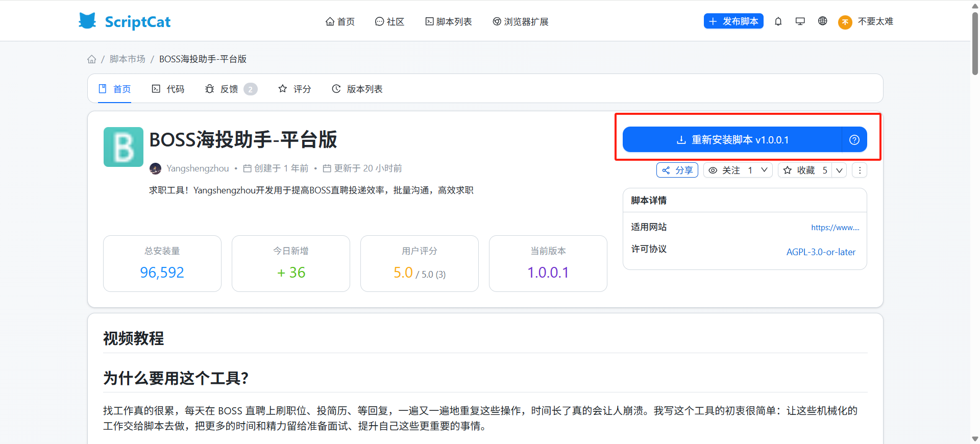This screenshot has height=444, width=980.
Task: Expand the 关注 dropdown arrow
Action: [x=764, y=170]
